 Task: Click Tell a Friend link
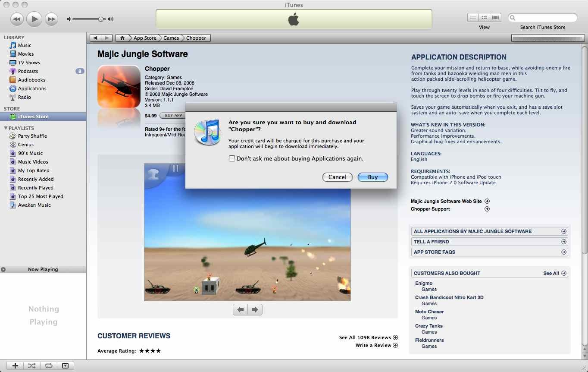490,242
